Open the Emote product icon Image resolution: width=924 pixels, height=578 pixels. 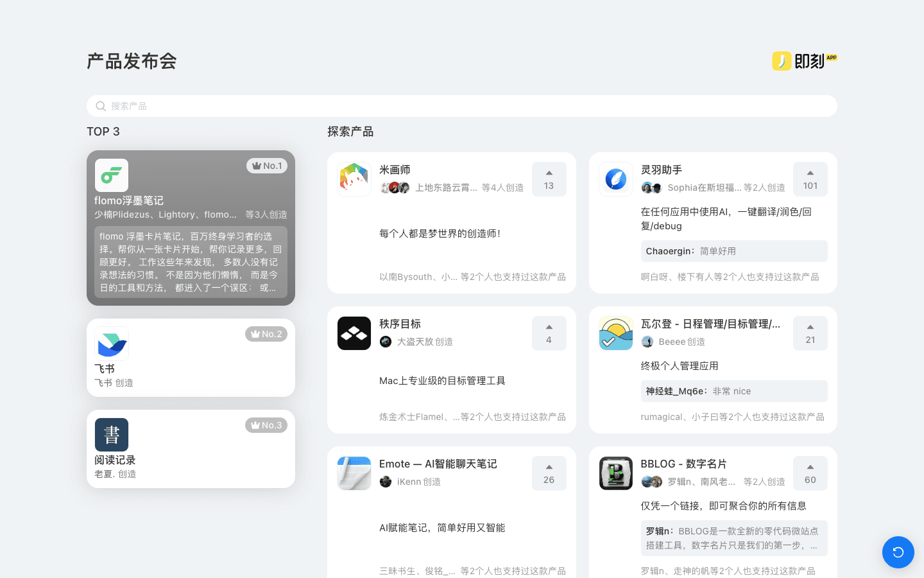(x=354, y=473)
